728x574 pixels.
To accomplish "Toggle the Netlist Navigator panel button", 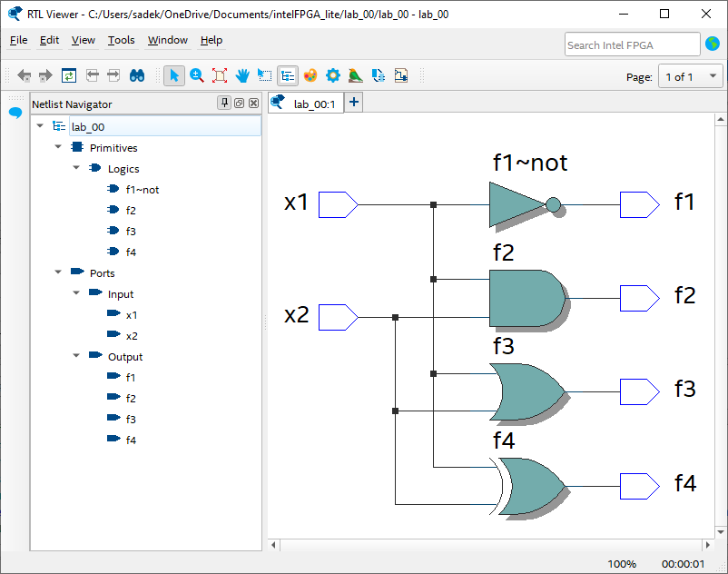I will (x=288, y=76).
